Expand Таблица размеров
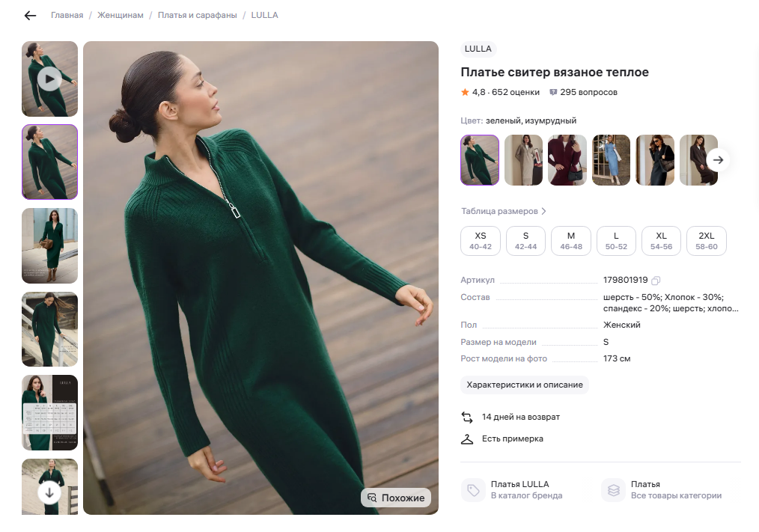 (x=503, y=211)
